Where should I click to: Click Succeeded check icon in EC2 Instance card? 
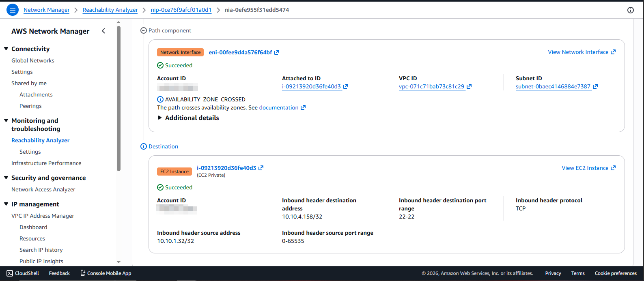[x=160, y=187]
